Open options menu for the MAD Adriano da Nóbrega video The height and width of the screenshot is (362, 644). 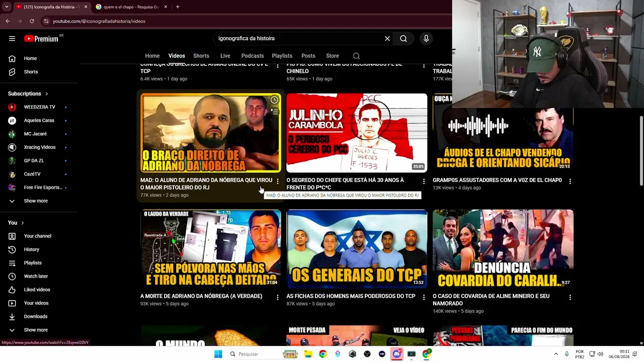(x=277, y=181)
